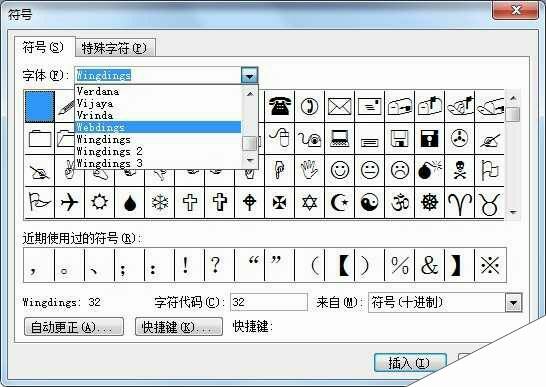Pick the neutral face symbol
The image size is (546, 387).
[369, 170]
